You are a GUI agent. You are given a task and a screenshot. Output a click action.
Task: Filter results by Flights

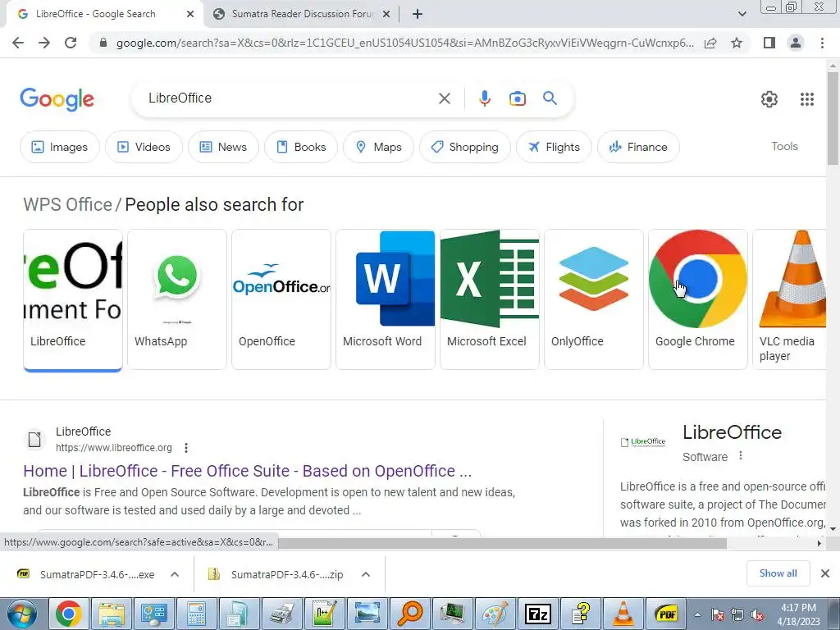[554, 147]
